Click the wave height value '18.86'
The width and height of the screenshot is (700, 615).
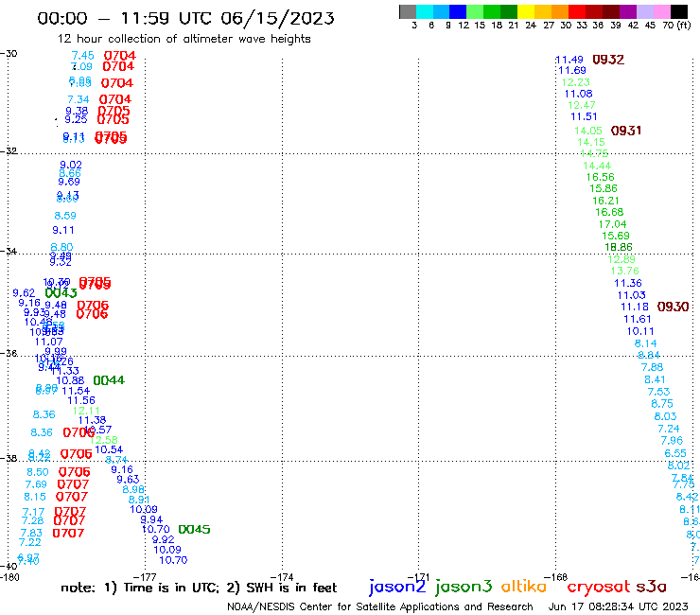pos(619,247)
